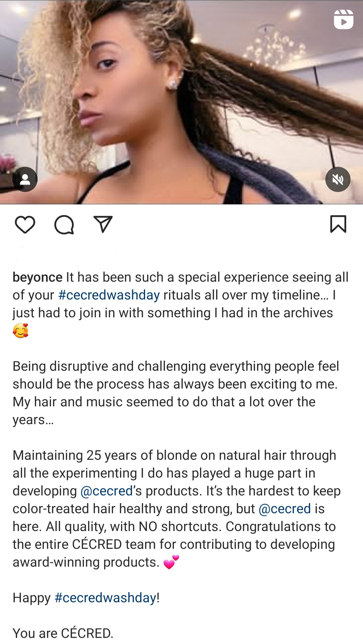Show tagged people in the video

click(x=25, y=179)
